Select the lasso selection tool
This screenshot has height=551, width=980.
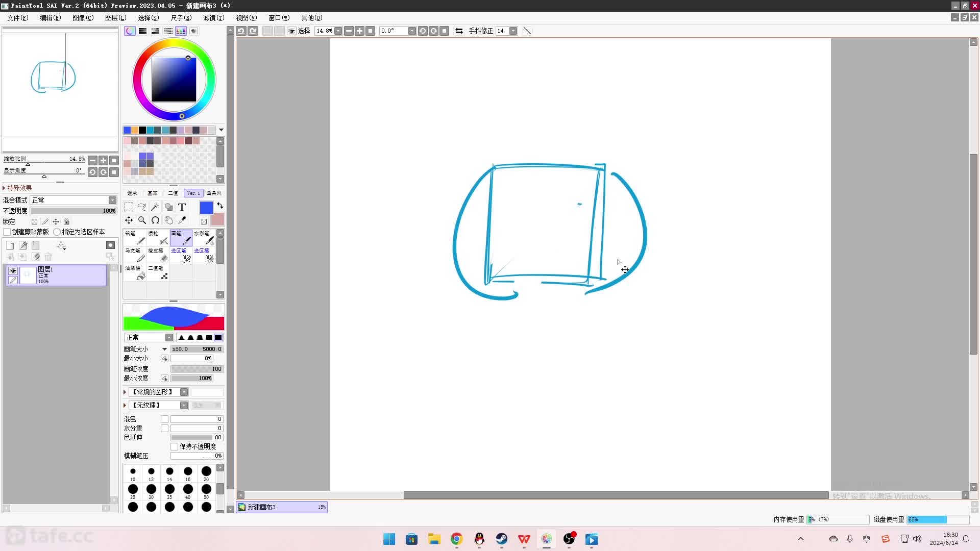(x=142, y=207)
